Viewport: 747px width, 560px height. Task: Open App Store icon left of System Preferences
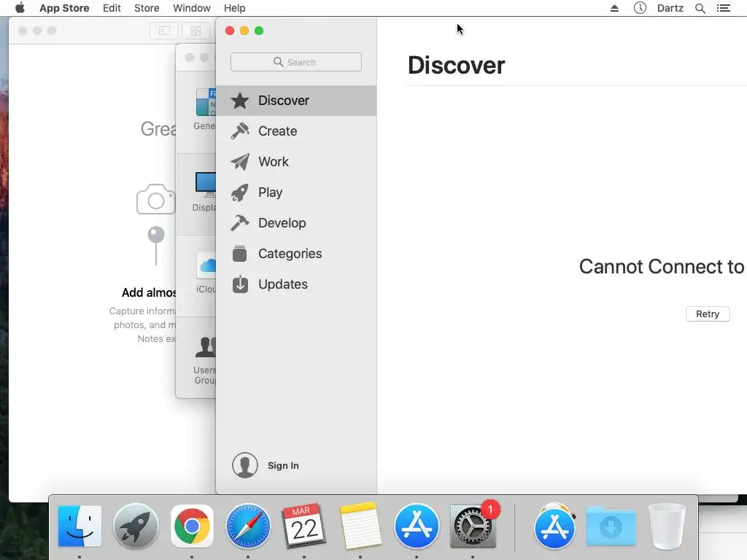pos(417,526)
